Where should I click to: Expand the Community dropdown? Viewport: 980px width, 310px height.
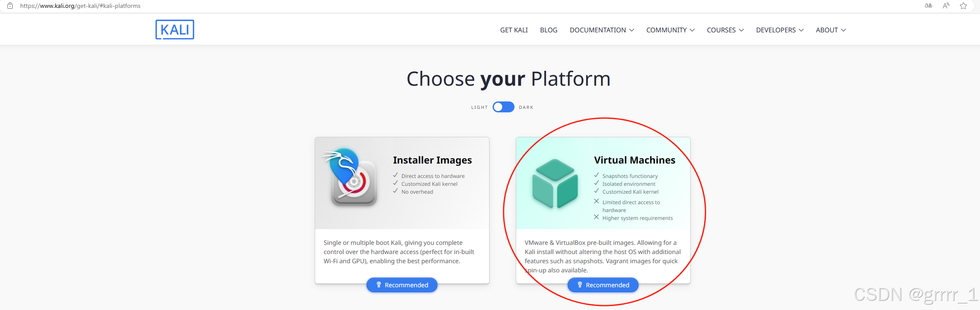pyautogui.click(x=670, y=30)
